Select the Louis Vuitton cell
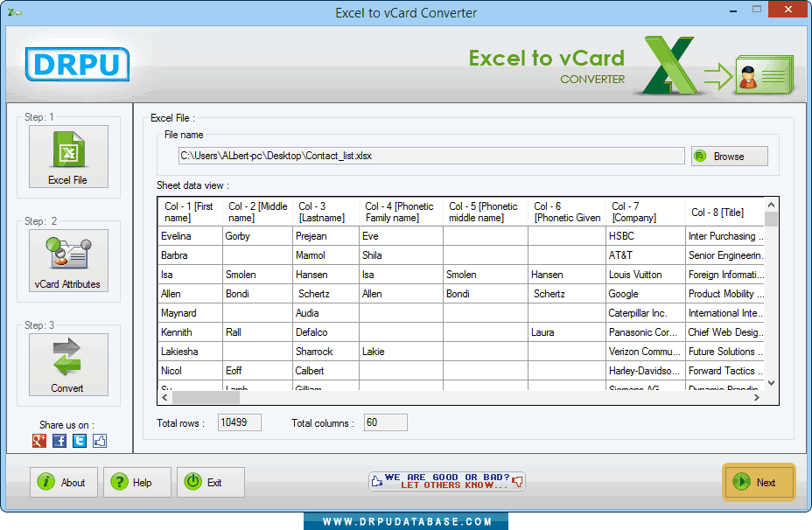Viewport: 812px width, 530px height. pyautogui.click(x=646, y=275)
